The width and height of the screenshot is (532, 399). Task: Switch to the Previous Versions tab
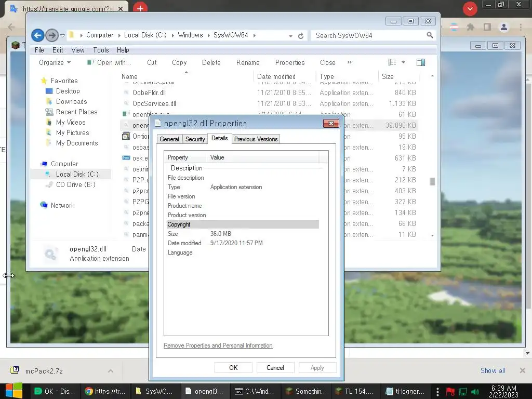256,139
